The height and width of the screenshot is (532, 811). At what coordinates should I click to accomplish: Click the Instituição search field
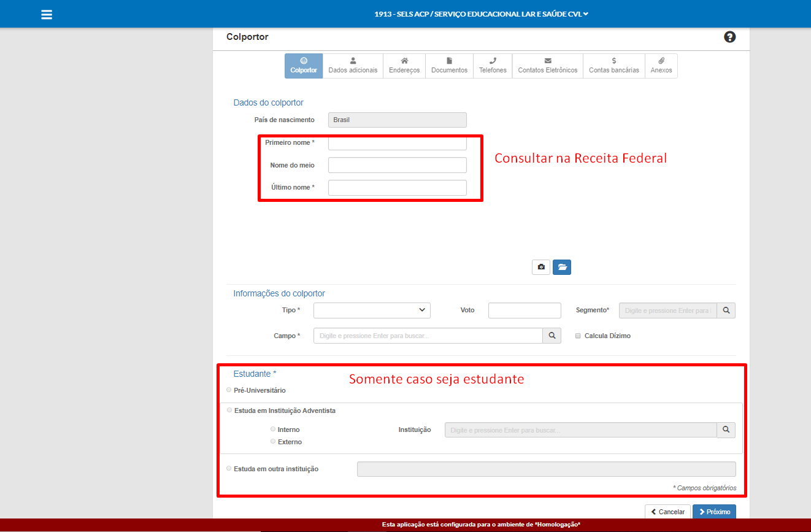[x=581, y=430]
